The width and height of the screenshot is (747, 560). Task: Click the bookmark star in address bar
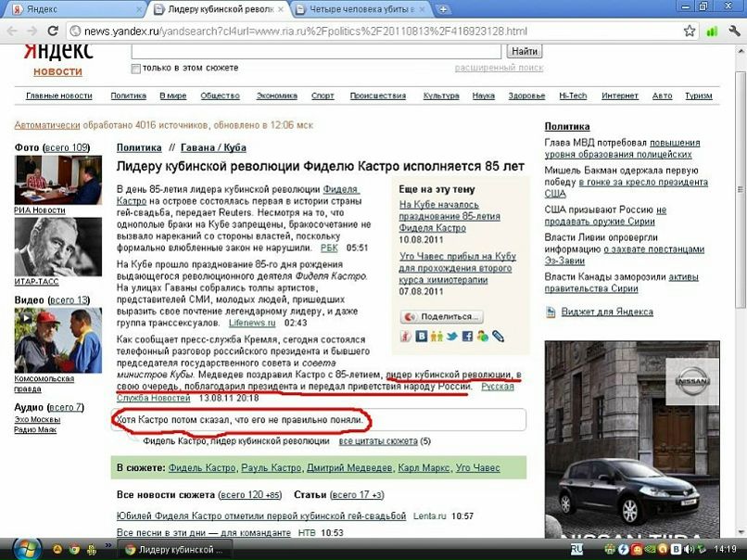(690, 31)
